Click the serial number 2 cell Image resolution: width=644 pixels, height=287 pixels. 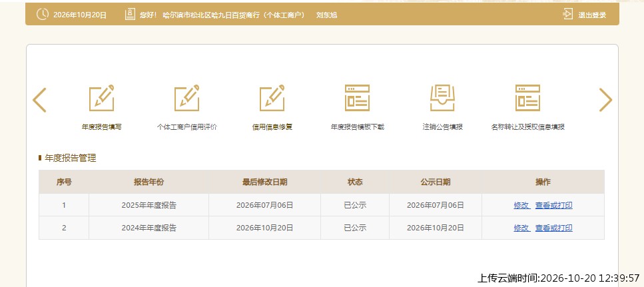64,228
